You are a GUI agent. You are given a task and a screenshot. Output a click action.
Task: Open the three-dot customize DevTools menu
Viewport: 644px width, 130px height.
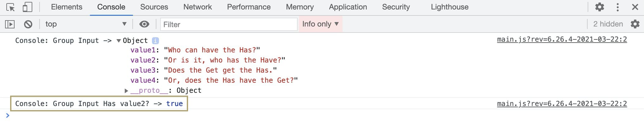click(617, 7)
